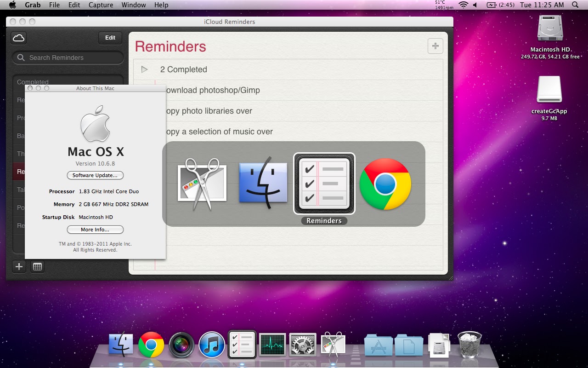This screenshot has height=368, width=588.
Task: Choose Reminders in the app switcher
Action: 324,184
